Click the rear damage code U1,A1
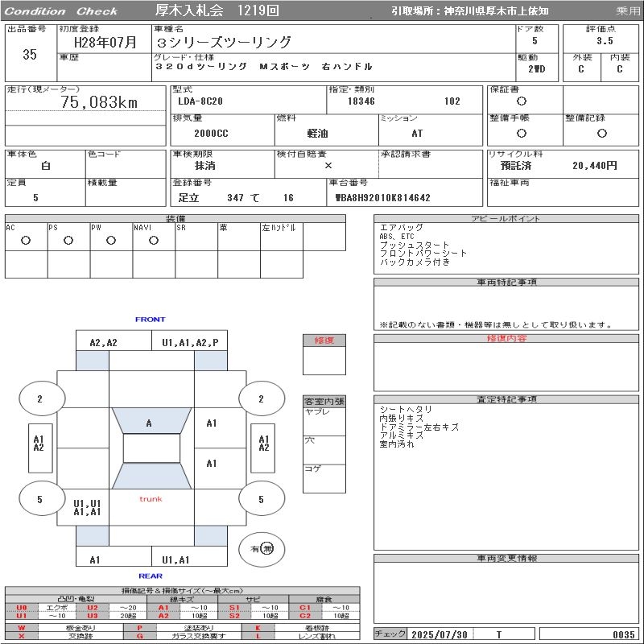This screenshot has width=644, height=644. [175, 559]
